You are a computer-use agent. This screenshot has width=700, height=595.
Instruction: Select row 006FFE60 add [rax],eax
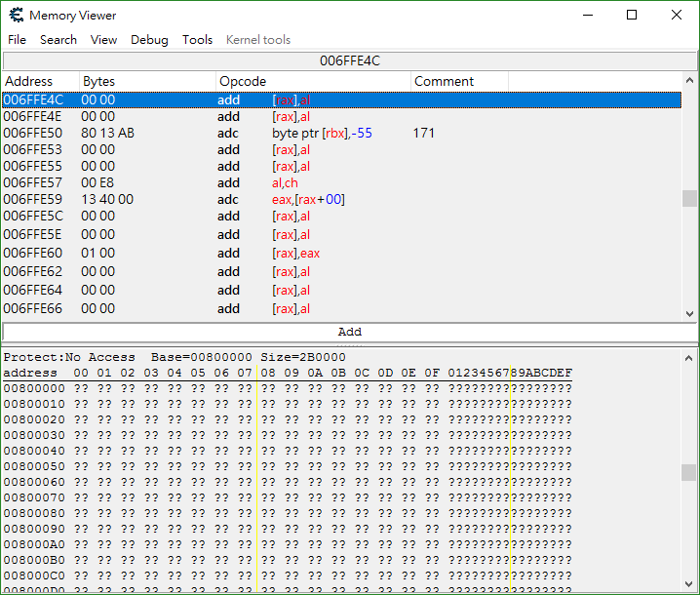coord(341,254)
